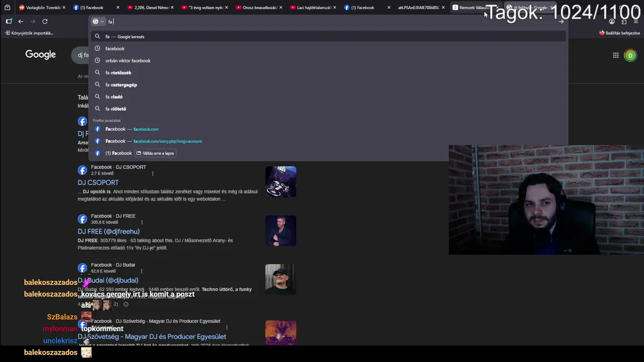Screen dimensions: 644x362
Task: Open "DJ Szövetség - Magyar DJ és Producer Egyesület" link
Action: coord(152,336)
